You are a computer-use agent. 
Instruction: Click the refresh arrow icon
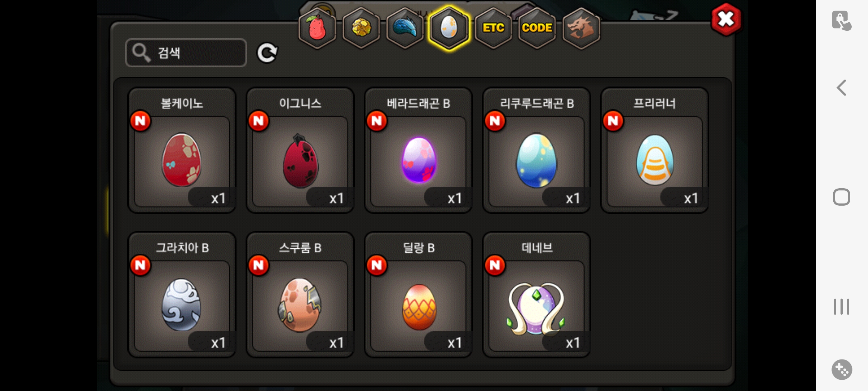pos(267,53)
